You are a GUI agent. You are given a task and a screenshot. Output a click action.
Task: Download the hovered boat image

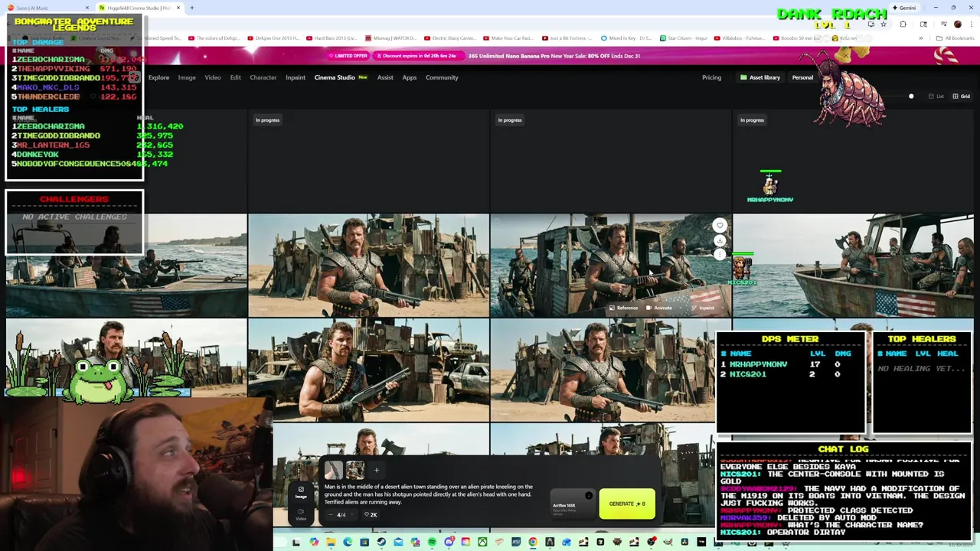[719, 240]
